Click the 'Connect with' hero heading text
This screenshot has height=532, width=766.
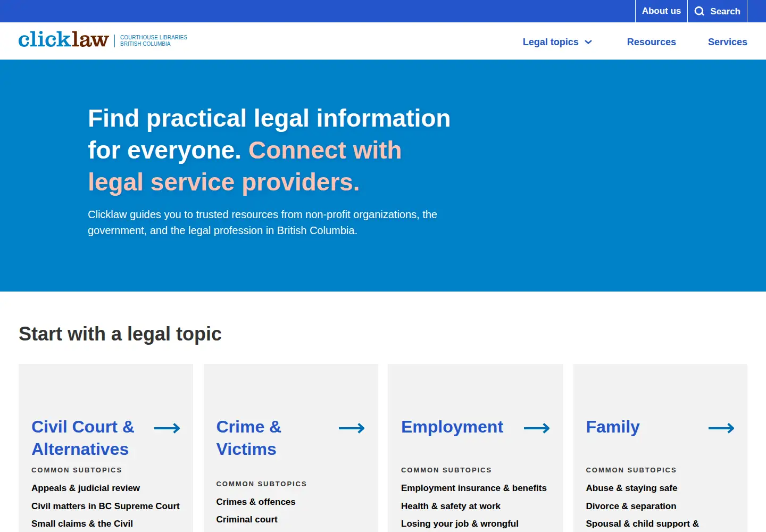[x=325, y=150]
